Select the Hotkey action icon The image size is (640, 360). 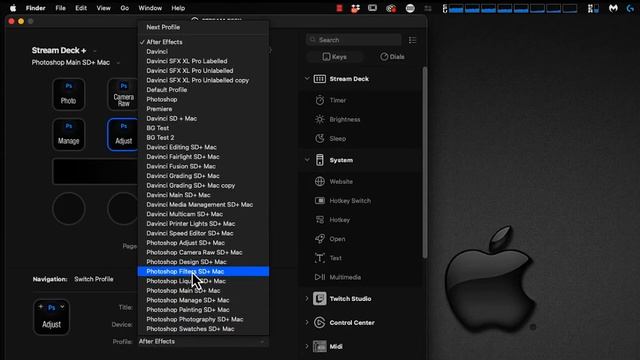[320, 220]
